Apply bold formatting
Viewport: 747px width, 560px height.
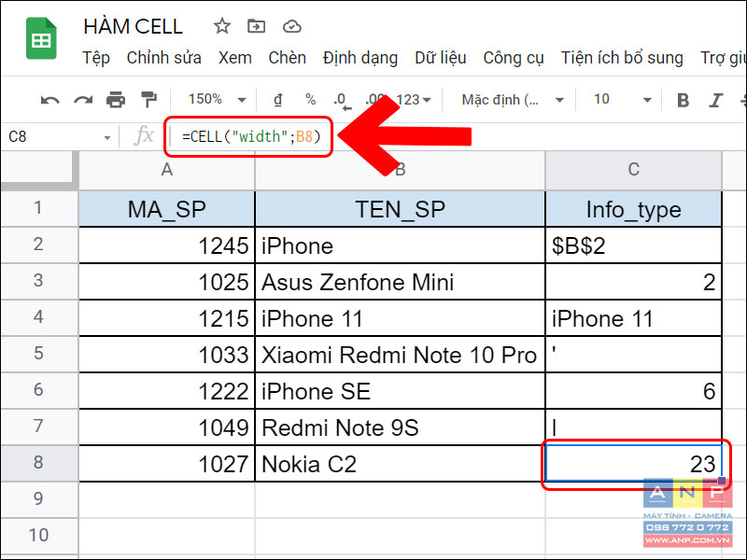point(683,100)
